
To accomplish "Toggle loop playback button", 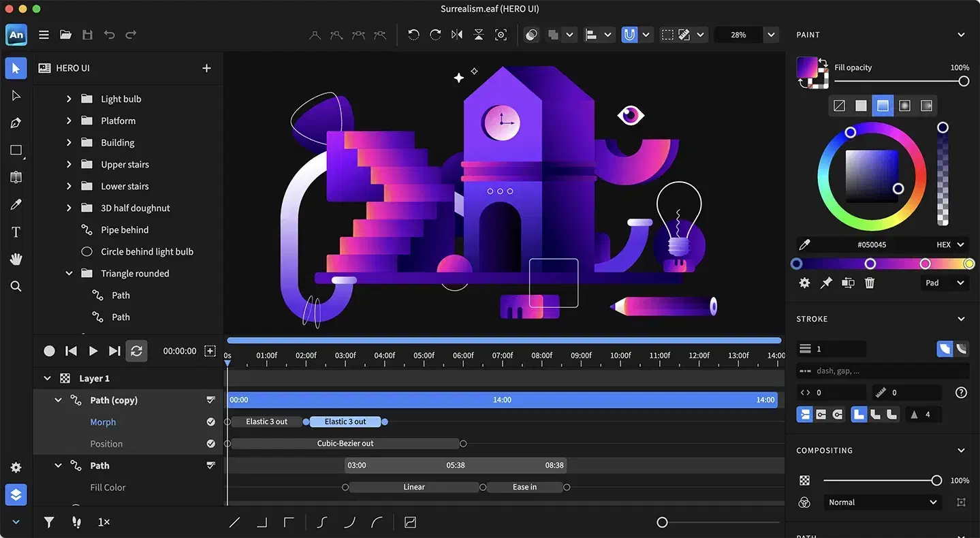I will [136, 351].
